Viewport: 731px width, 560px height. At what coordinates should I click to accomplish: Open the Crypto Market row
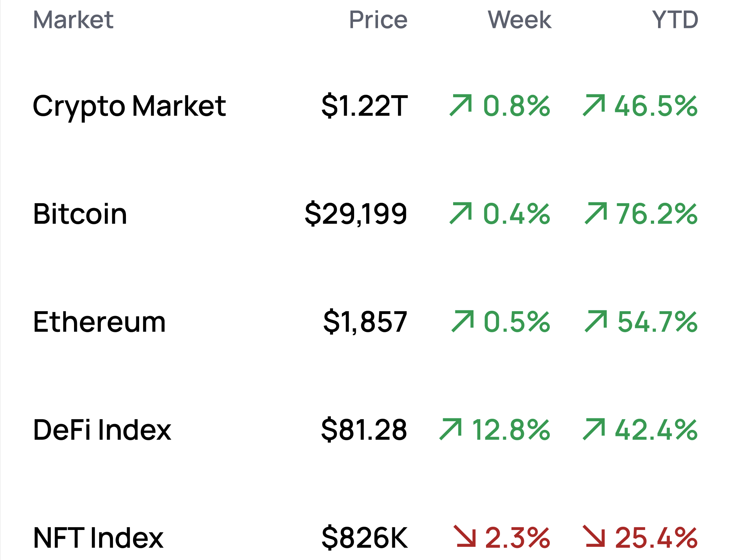129,106
